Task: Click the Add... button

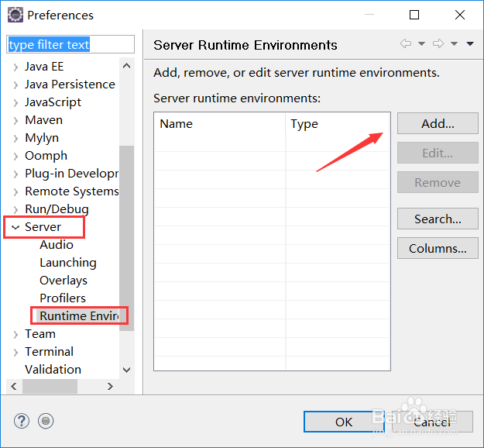Action: (438, 123)
